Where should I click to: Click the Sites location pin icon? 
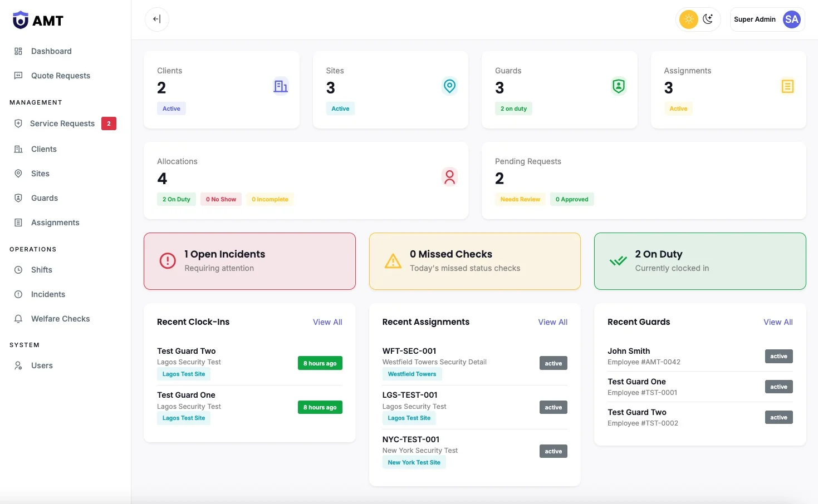click(x=449, y=86)
